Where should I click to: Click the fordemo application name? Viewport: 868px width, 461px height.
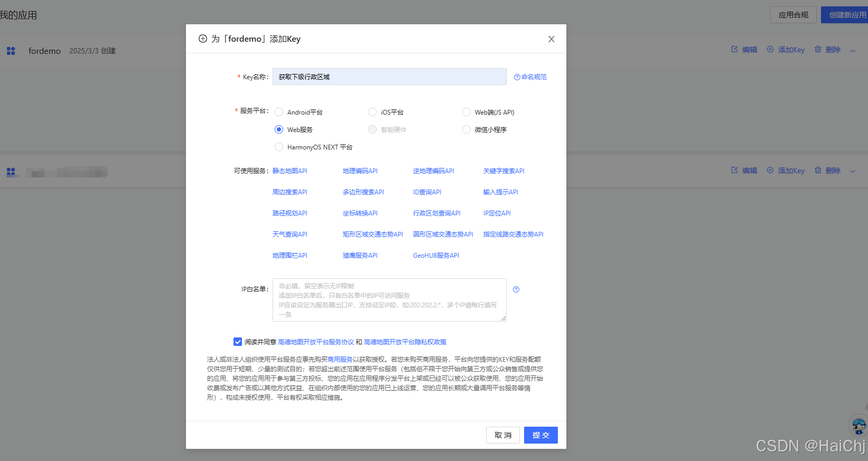pyautogui.click(x=44, y=51)
